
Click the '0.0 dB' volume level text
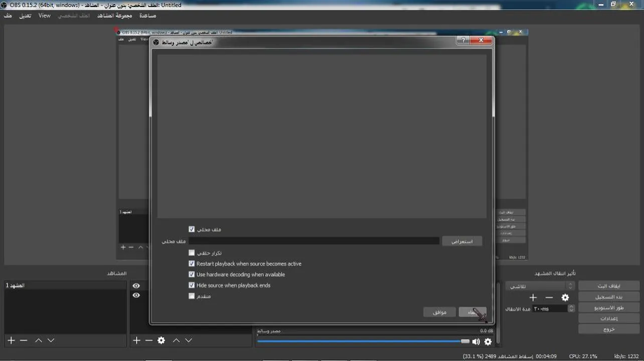(x=487, y=331)
